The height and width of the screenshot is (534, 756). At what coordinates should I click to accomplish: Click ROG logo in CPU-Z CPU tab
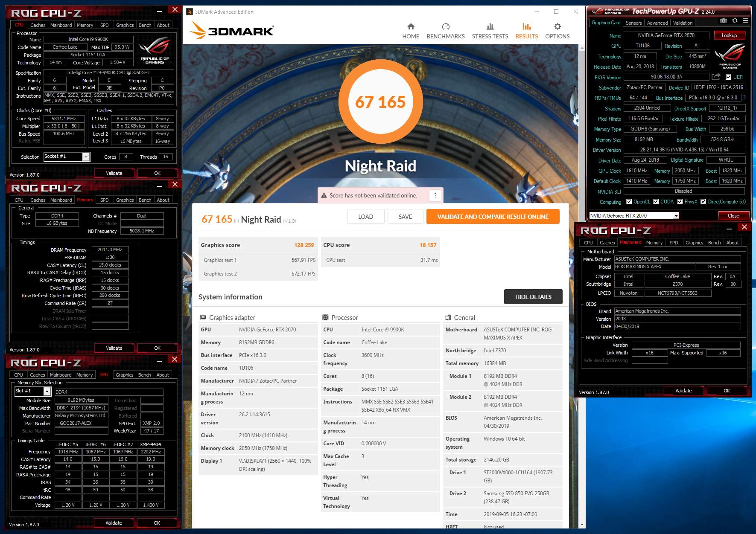click(155, 51)
